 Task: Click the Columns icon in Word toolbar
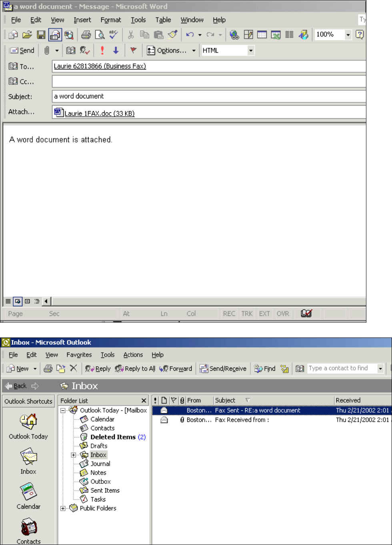click(x=289, y=35)
